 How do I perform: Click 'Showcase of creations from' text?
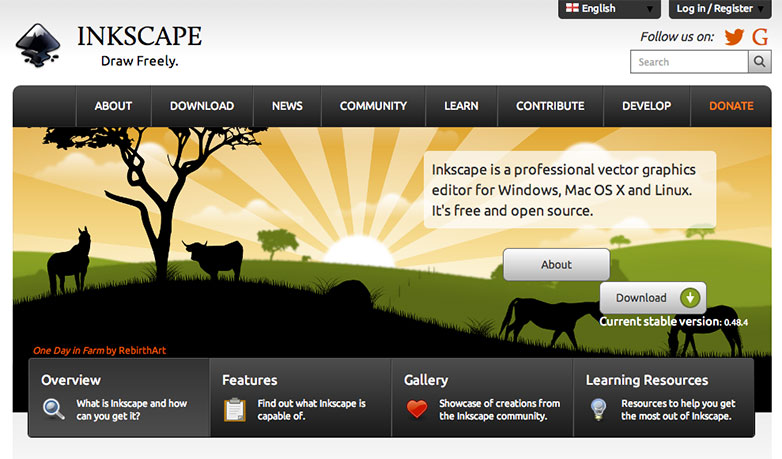point(500,403)
